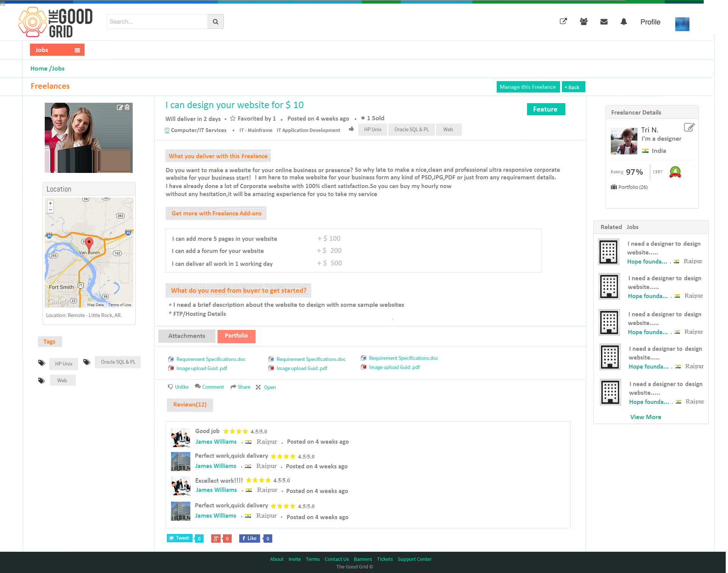Screen dimensions: 728x573
Task: Click the Favorited star icon
Action: [233, 118]
